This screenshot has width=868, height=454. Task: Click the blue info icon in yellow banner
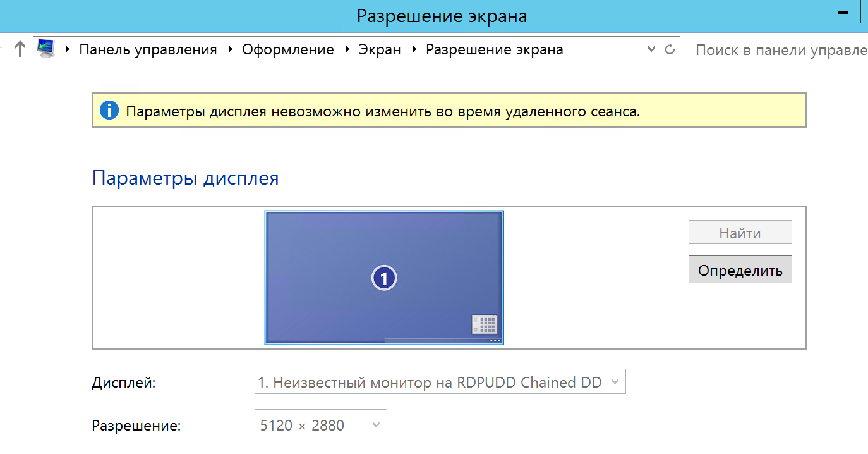pos(109,111)
